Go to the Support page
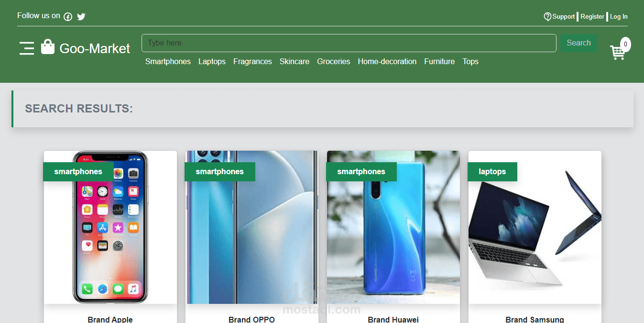The image size is (644, 323). 563,16
